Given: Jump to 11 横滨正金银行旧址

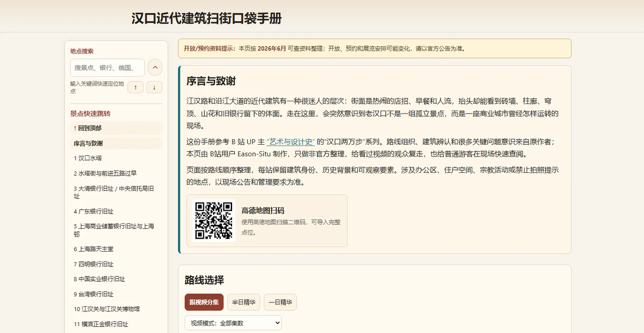Looking at the screenshot, I should click(116, 324).
